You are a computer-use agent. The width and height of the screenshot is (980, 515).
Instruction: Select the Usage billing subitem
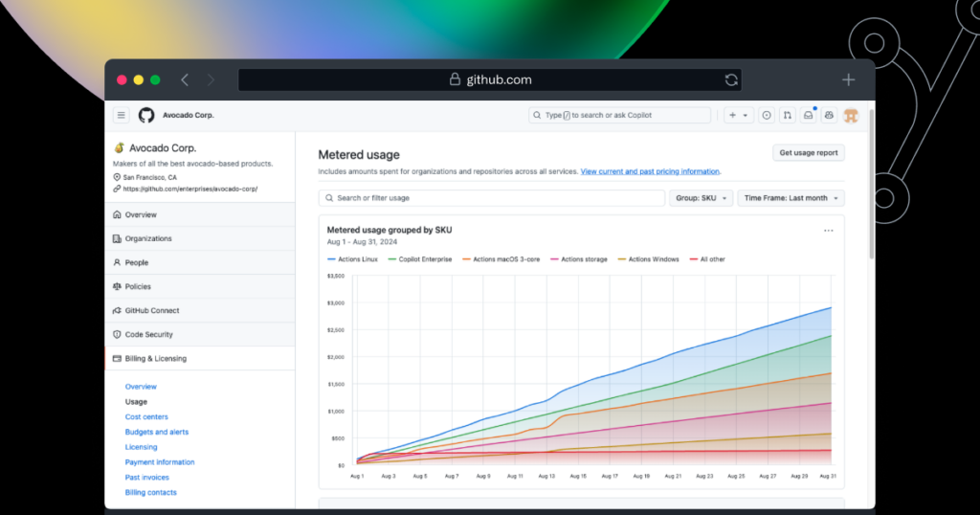coord(136,402)
